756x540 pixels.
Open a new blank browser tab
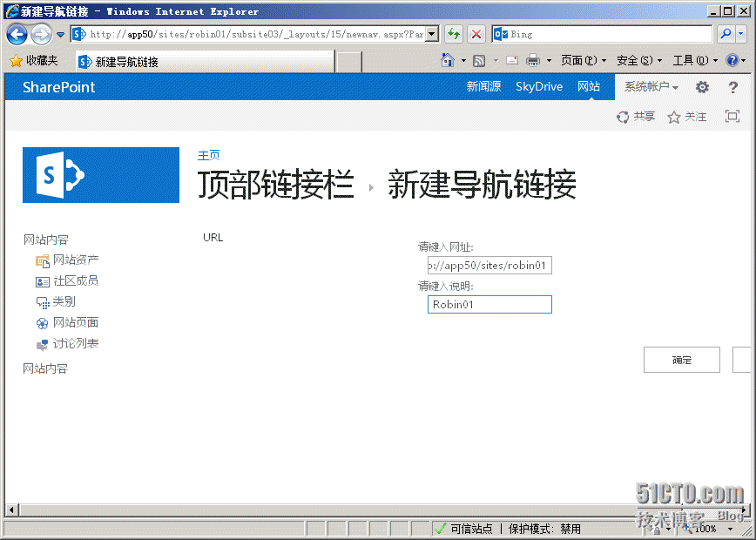[x=349, y=62]
